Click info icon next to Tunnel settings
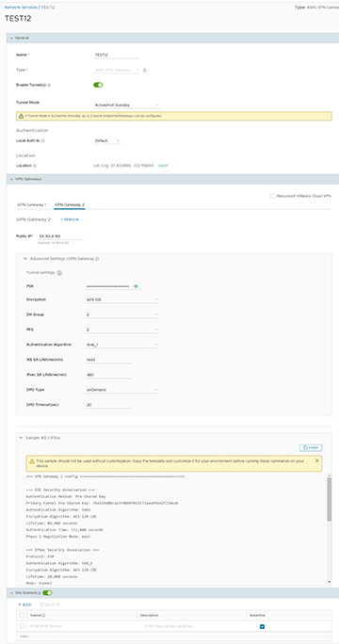This screenshot has height=644, width=339. (x=59, y=273)
